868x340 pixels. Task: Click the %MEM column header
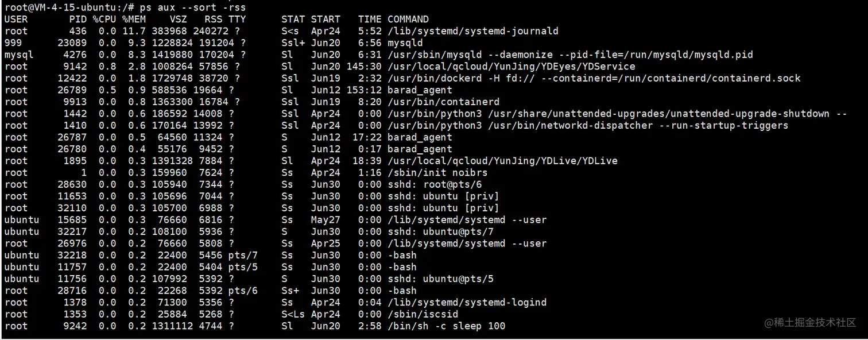(134, 20)
